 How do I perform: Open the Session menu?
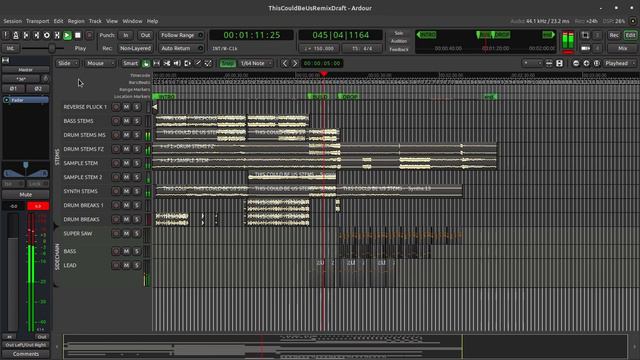[13, 21]
